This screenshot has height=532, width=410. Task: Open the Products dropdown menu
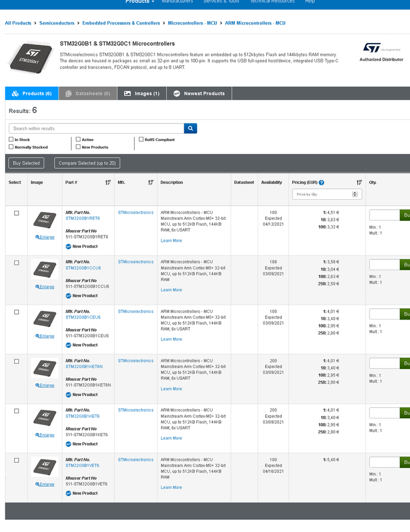coord(140,2)
